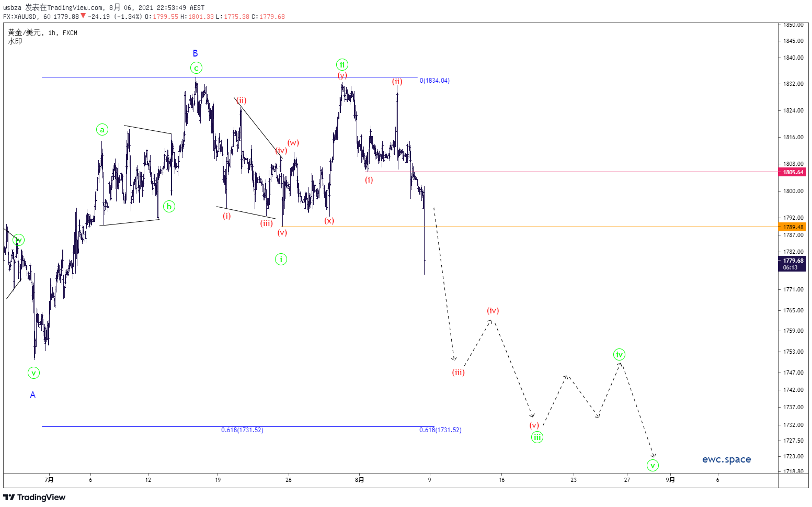Viewport: 812px width, 507px height.
Task: Click the 1800.00 price axis label
Action: click(x=793, y=191)
